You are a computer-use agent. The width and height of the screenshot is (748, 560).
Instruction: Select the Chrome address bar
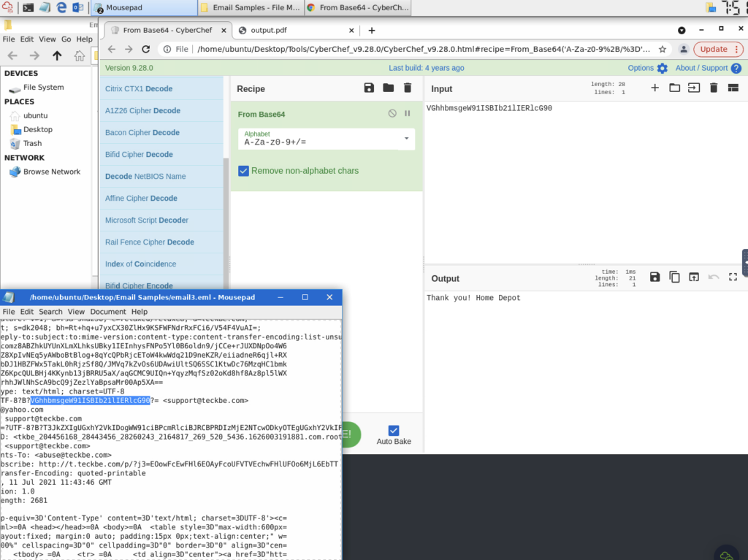423,49
